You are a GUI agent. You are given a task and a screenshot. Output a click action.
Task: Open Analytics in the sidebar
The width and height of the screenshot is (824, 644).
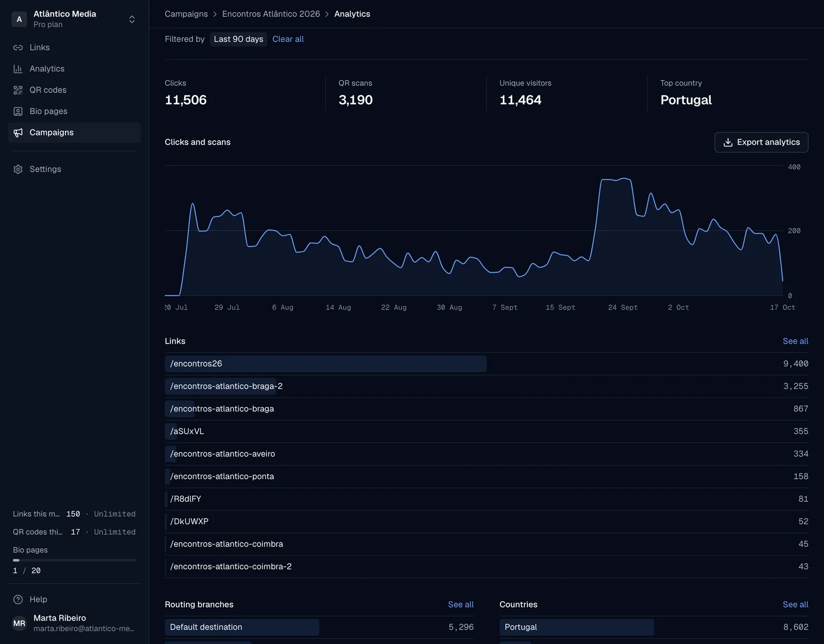click(x=74, y=69)
